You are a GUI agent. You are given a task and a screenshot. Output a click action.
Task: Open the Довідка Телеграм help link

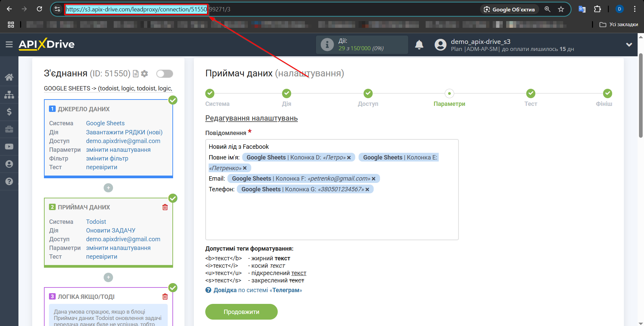(x=258, y=290)
